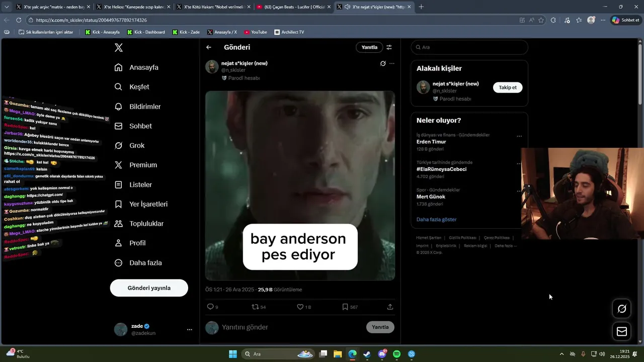This screenshot has height=362, width=644.
Task: Click the Yanıtla button beside reply field
Action: (x=380, y=327)
